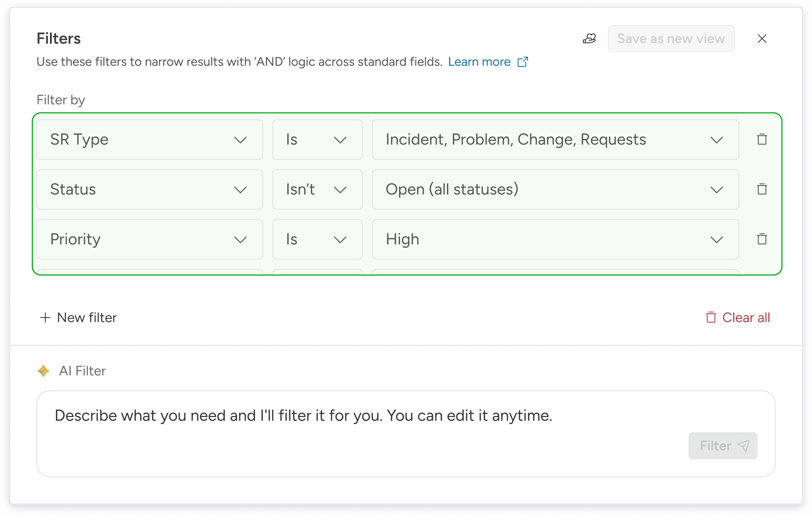Close the Filters dialog
This screenshot has height=516, width=812.
pos(762,39)
